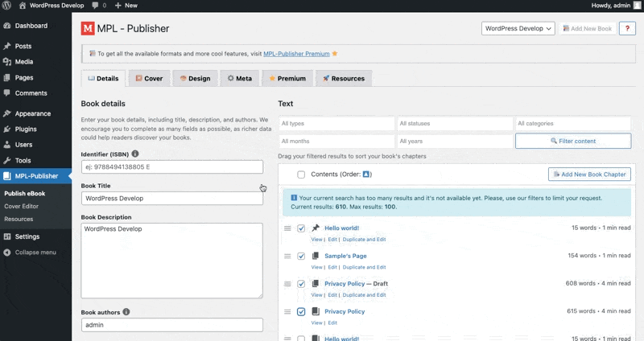The width and height of the screenshot is (644, 341).
Task: Click the Howdy, admin account menu
Action: (615, 6)
